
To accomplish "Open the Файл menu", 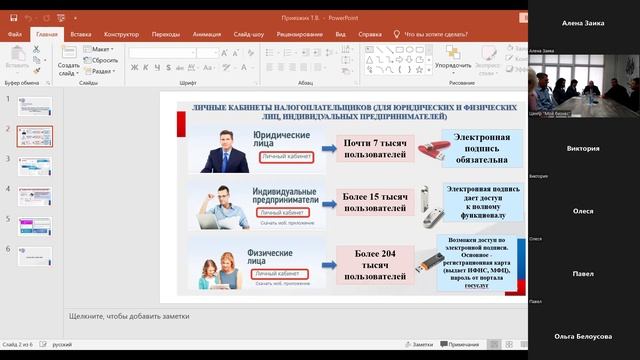I will point(15,34).
